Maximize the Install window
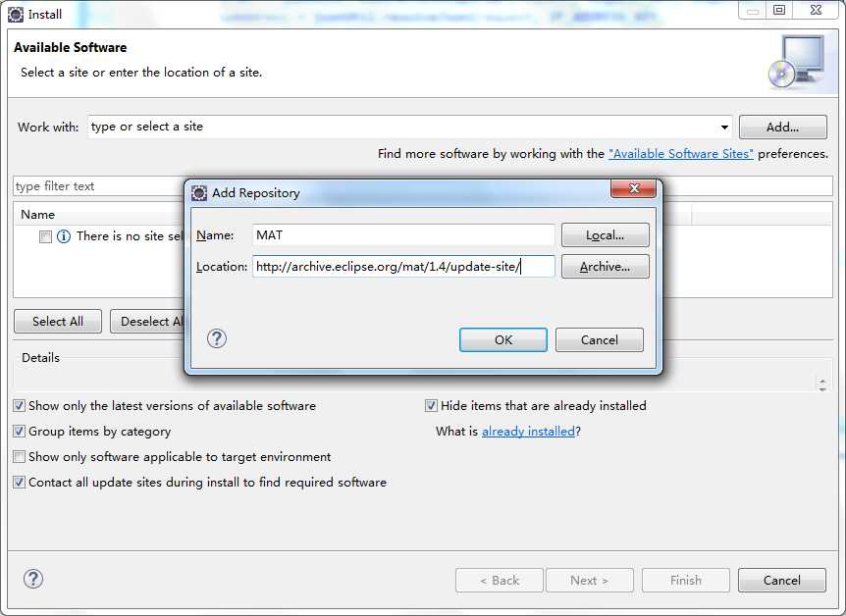846x616 pixels. [779, 10]
